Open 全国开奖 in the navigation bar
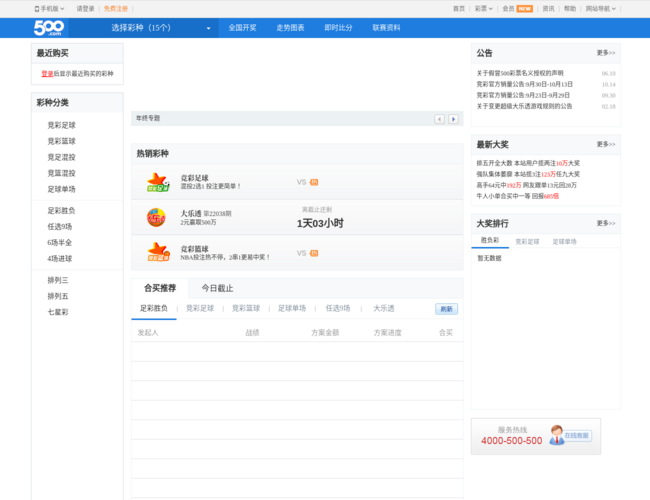650x500 pixels. tap(243, 28)
